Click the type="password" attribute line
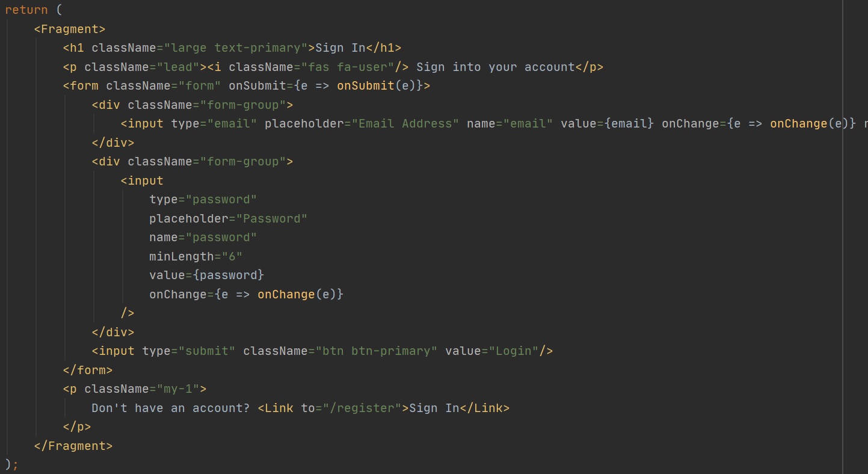 203,199
